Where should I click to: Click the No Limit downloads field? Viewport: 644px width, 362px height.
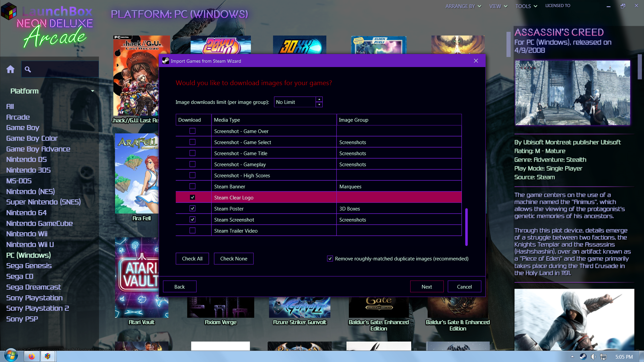(x=295, y=102)
